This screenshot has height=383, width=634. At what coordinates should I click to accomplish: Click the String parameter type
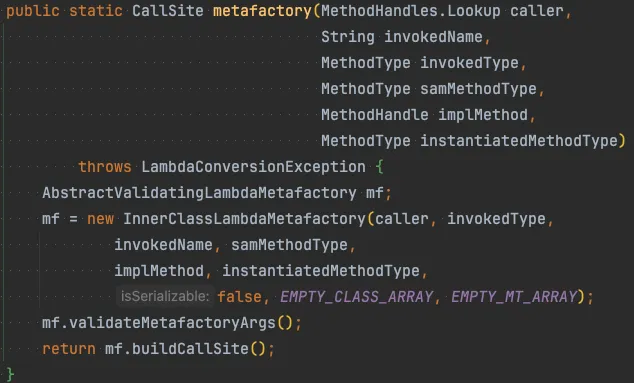(348, 37)
